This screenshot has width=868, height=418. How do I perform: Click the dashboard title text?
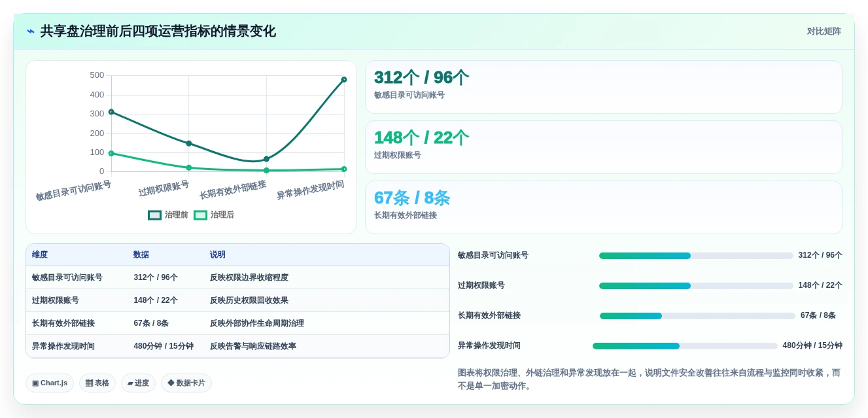coord(158,31)
